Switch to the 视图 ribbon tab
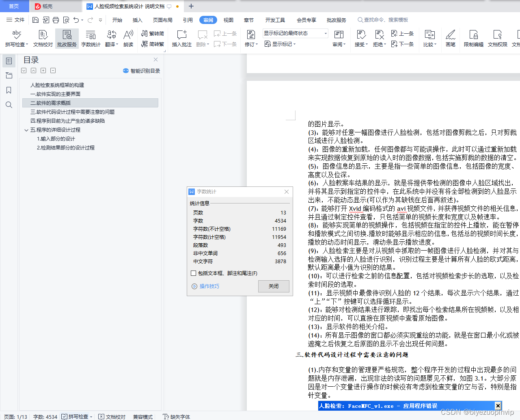The image size is (520, 420). pos(228,19)
